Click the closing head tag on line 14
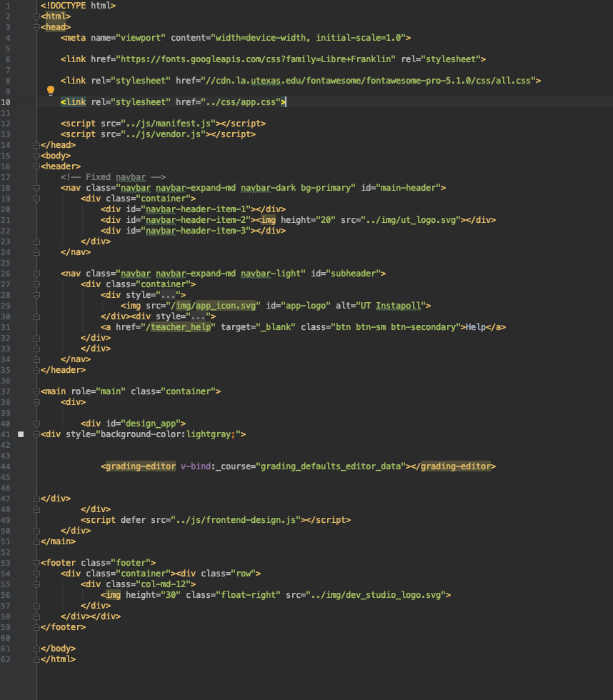The width and height of the screenshot is (613, 700). [x=58, y=145]
